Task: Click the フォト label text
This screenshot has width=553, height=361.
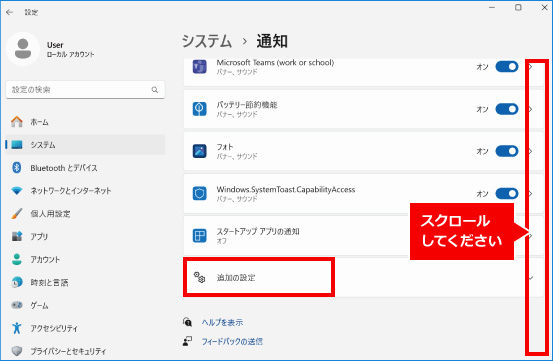Action: (225, 147)
